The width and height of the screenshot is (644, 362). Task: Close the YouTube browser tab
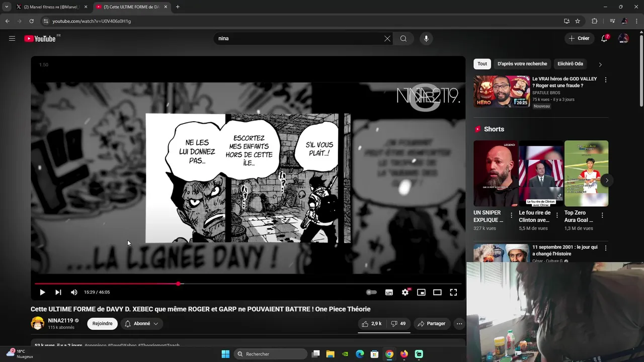click(166, 7)
